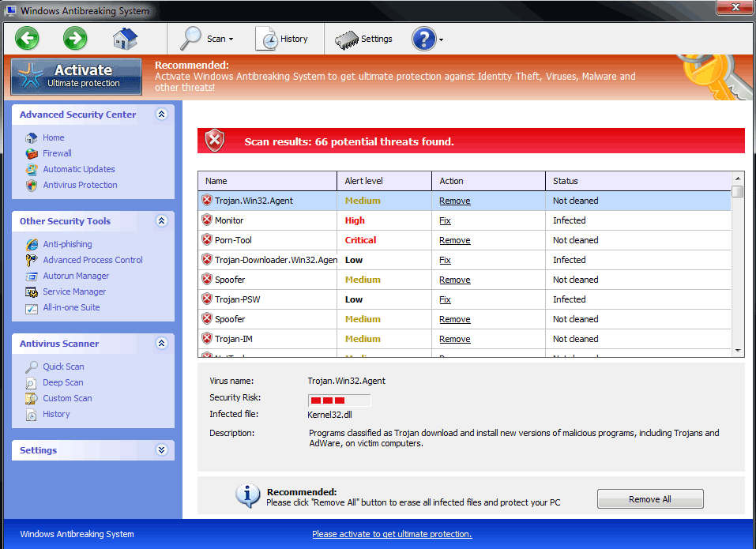This screenshot has height=549, width=756.
Task: Click the red Security Risk level bar
Action: pos(338,400)
